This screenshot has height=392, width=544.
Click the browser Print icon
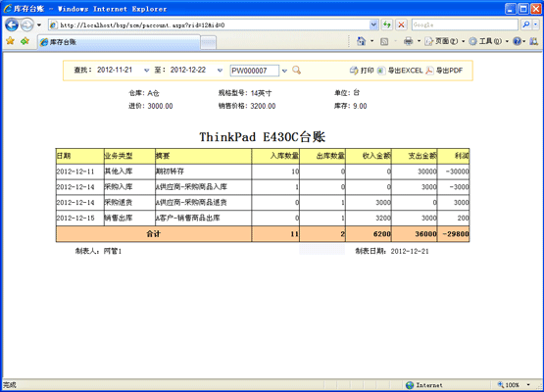tap(409, 41)
